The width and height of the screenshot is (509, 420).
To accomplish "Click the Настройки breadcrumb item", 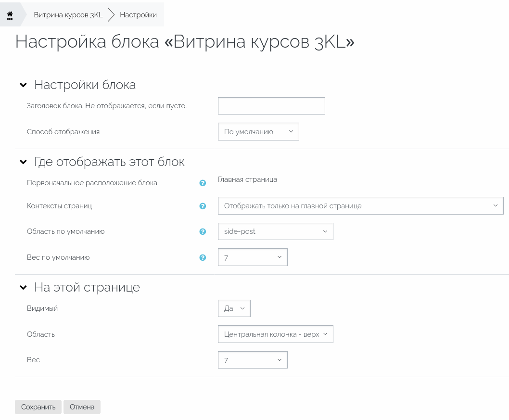I will [138, 15].
